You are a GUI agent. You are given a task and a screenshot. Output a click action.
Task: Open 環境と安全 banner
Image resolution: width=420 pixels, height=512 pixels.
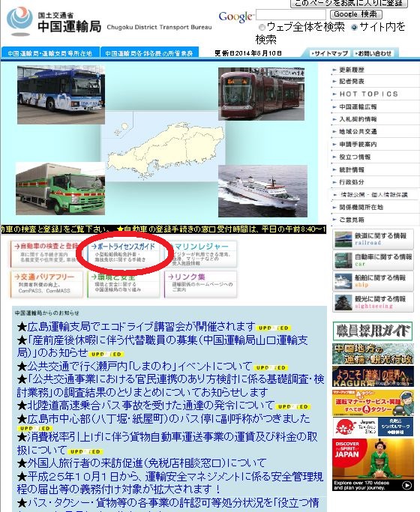124,285
